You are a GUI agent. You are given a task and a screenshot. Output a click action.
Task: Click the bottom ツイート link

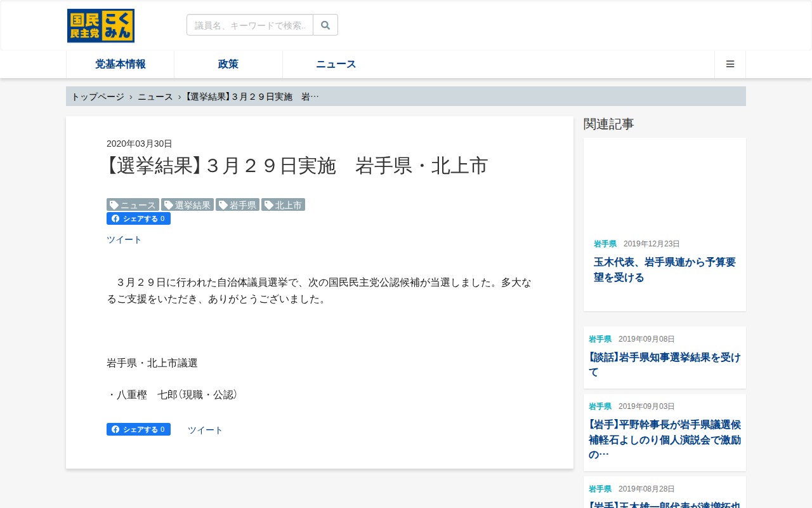206,430
